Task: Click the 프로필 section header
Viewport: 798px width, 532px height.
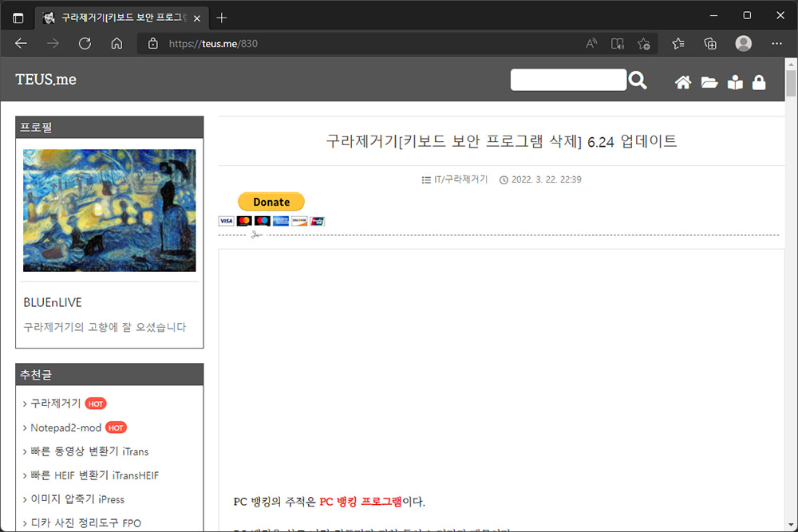Action: tap(109, 127)
